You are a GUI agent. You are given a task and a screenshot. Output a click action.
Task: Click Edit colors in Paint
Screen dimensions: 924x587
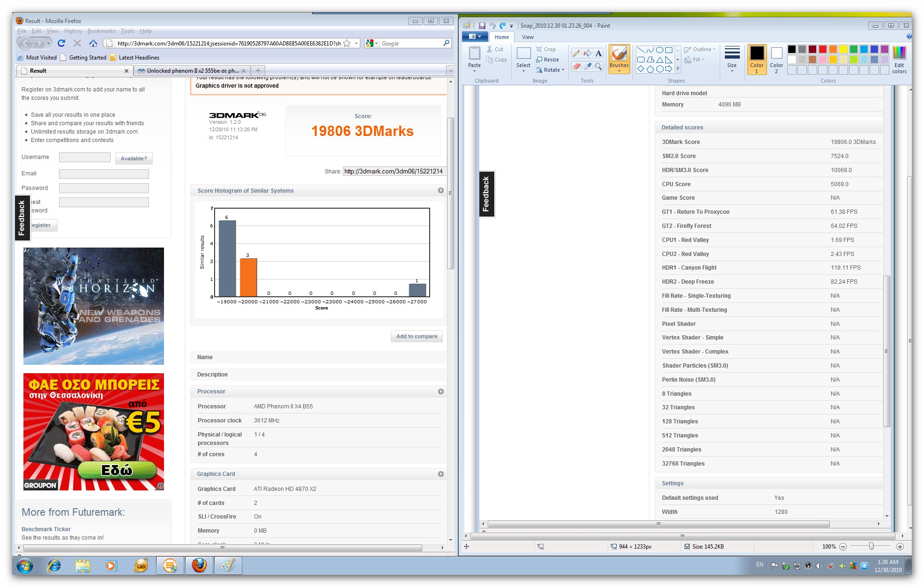tap(899, 60)
